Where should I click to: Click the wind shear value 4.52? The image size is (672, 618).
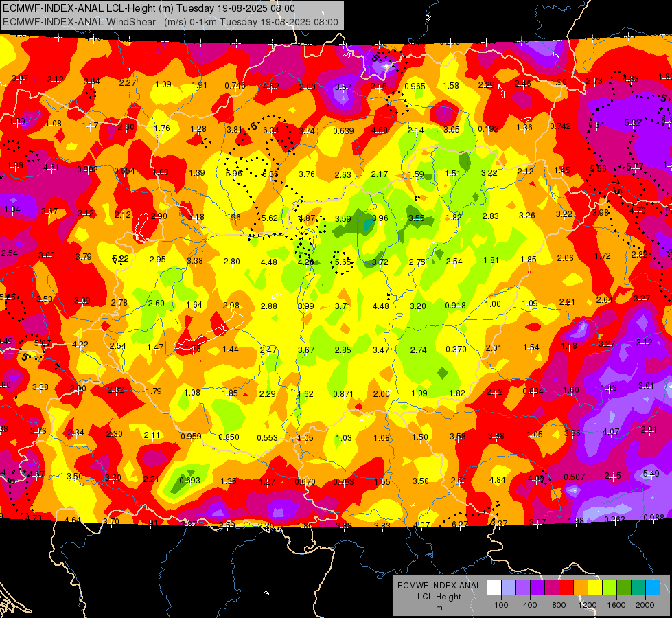(271, 86)
